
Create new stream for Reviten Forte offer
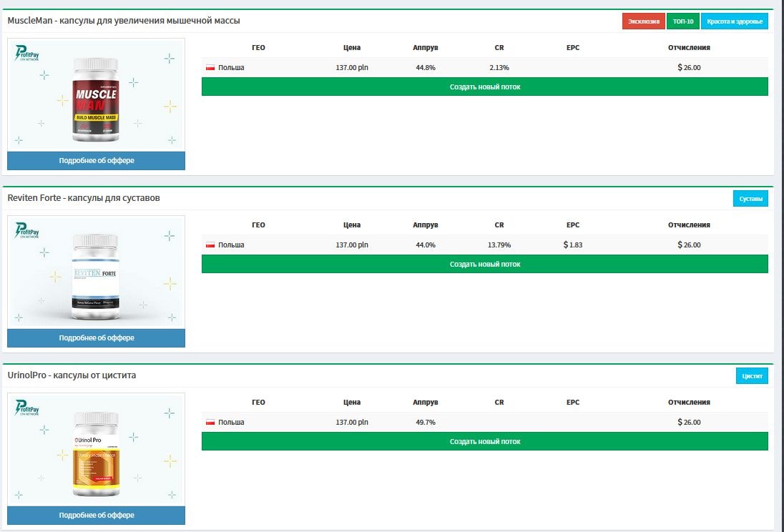point(484,264)
